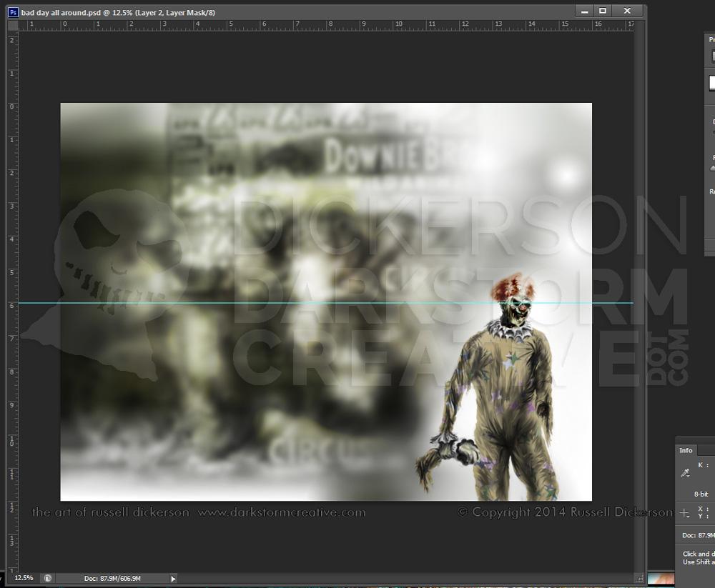The image size is (715, 588).
Task: Click the status bar text "Doc: 87.9M/606.9M"
Action: click(x=112, y=579)
